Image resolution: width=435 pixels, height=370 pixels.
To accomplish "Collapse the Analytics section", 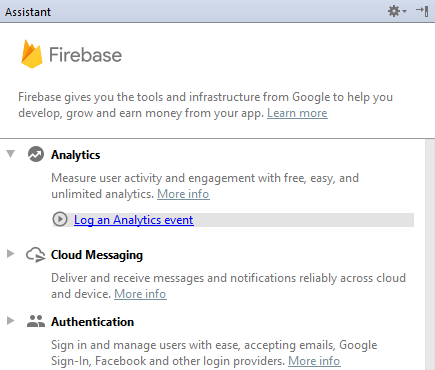I will [x=11, y=154].
